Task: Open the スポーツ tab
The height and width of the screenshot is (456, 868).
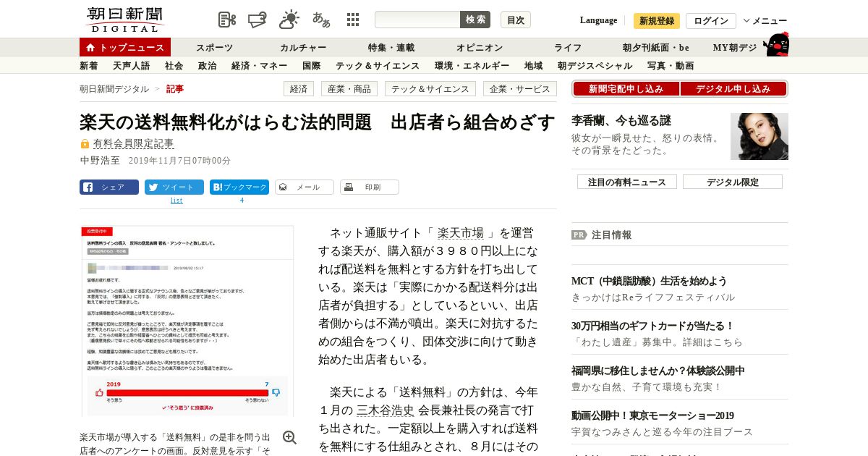Action: pos(215,48)
